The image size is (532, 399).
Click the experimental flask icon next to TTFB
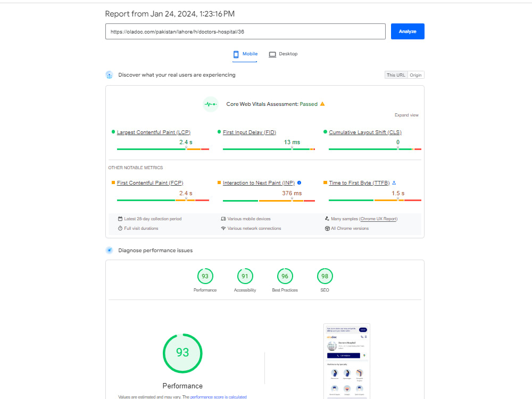(394, 183)
